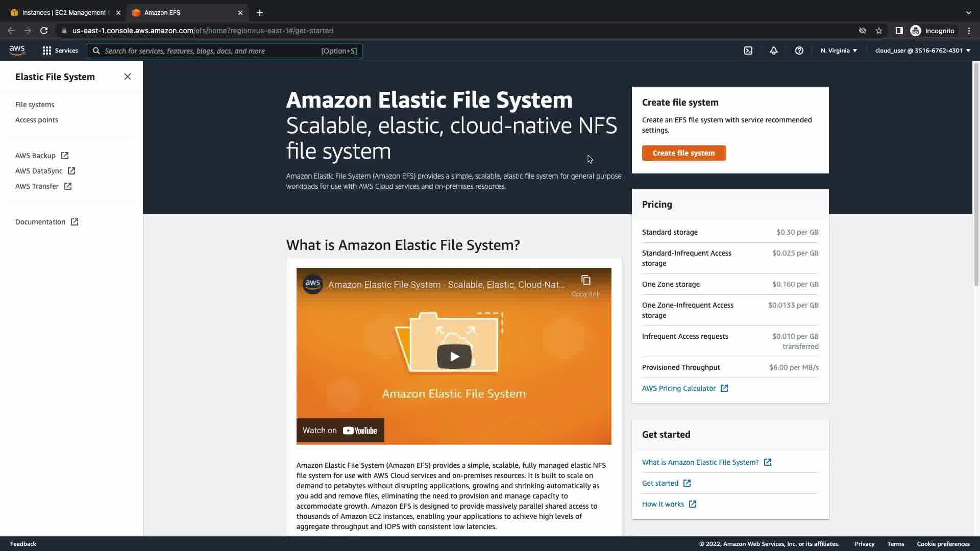Image resolution: width=980 pixels, height=551 pixels.
Task: Expand the Chrome tab search chevron
Action: coord(968,12)
